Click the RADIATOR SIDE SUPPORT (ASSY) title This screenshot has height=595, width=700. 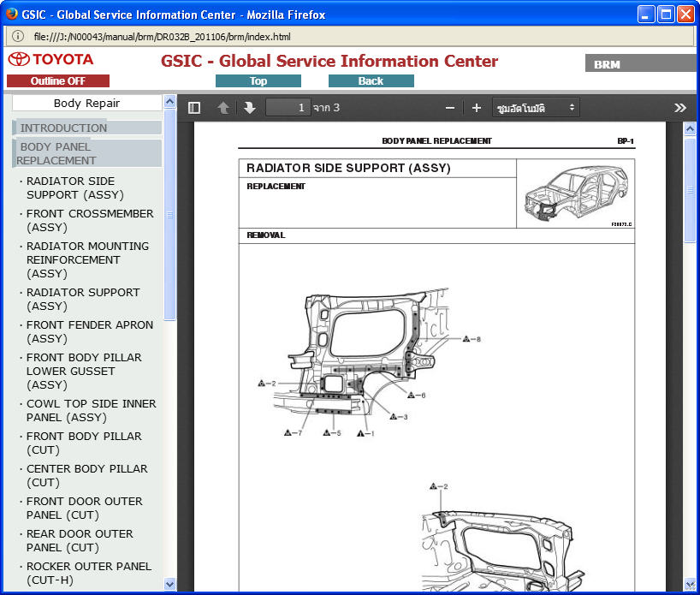[348, 168]
